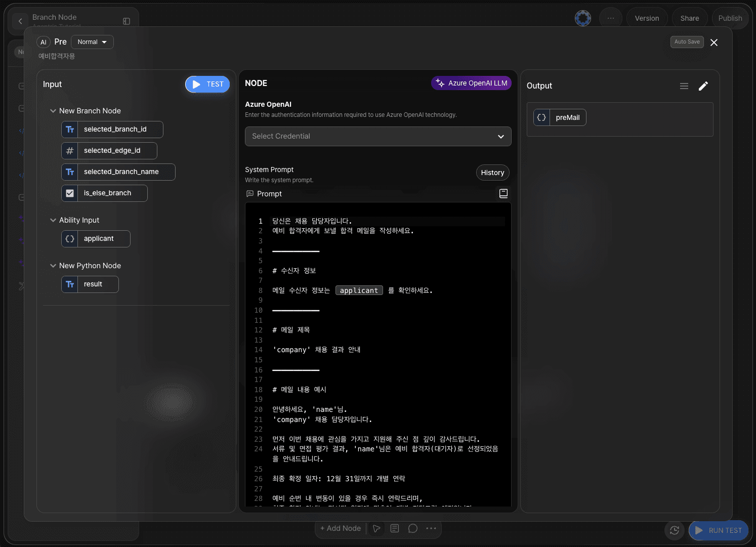
Task: Click the applicant variable tag in prompt
Action: point(359,290)
